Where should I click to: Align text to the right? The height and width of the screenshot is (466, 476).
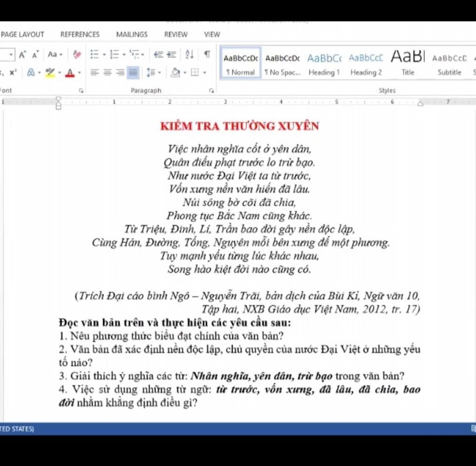[120, 73]
